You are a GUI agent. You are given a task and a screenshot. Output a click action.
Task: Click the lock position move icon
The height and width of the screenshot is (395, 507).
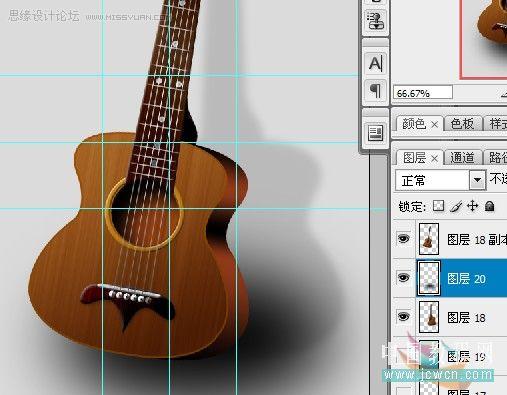473,206
